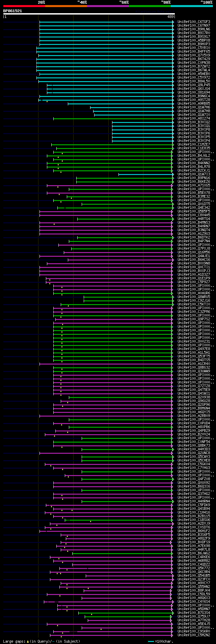This screenshot has height=644, width=216.
Task: Open hit UniRef100_Q5CHE8
Action: pos(194,460)
